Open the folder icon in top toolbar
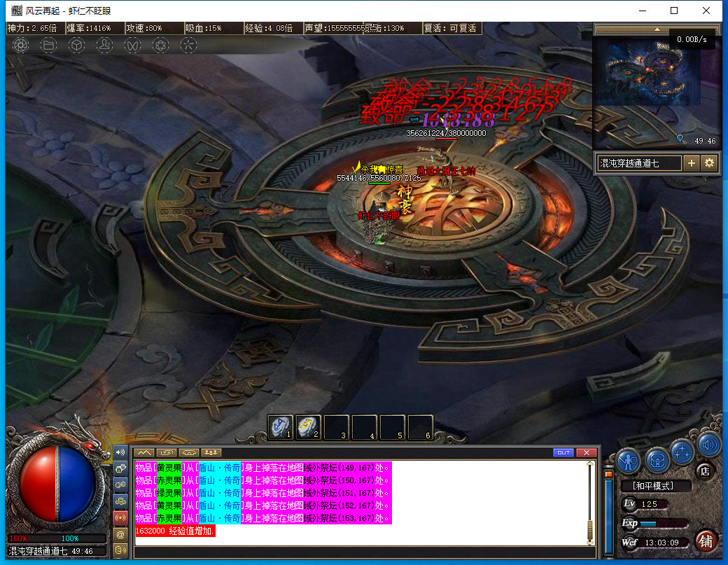Image resolution: width=728 pixels, height=565 pixels. coord(48,45)
